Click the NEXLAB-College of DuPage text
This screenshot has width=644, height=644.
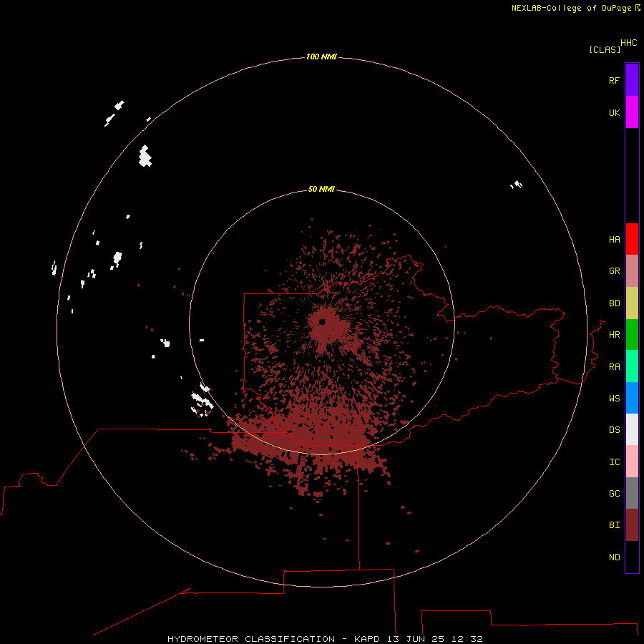coord(572,8)
